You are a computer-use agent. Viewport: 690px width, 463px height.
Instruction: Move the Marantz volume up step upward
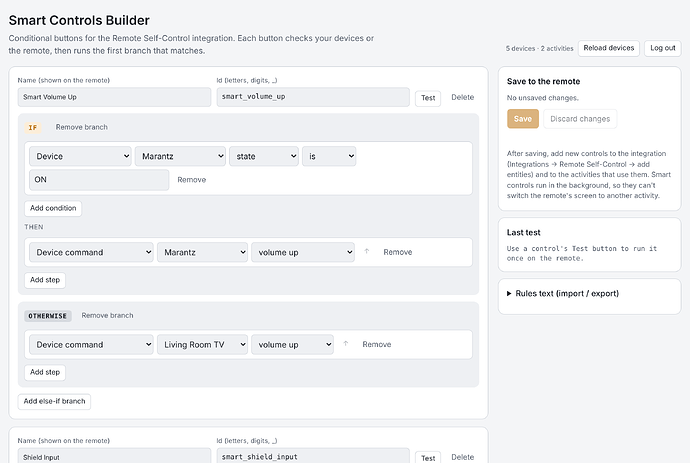367,252
